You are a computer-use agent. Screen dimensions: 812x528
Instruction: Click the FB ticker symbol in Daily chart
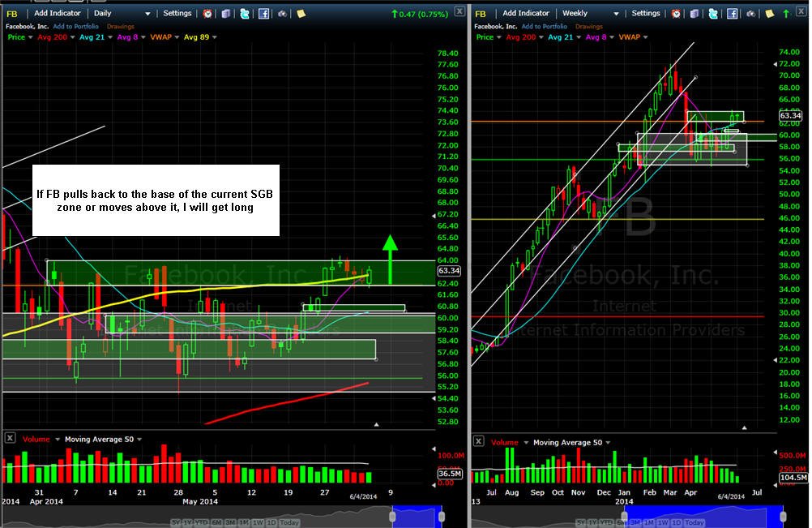tap(12, 14)
